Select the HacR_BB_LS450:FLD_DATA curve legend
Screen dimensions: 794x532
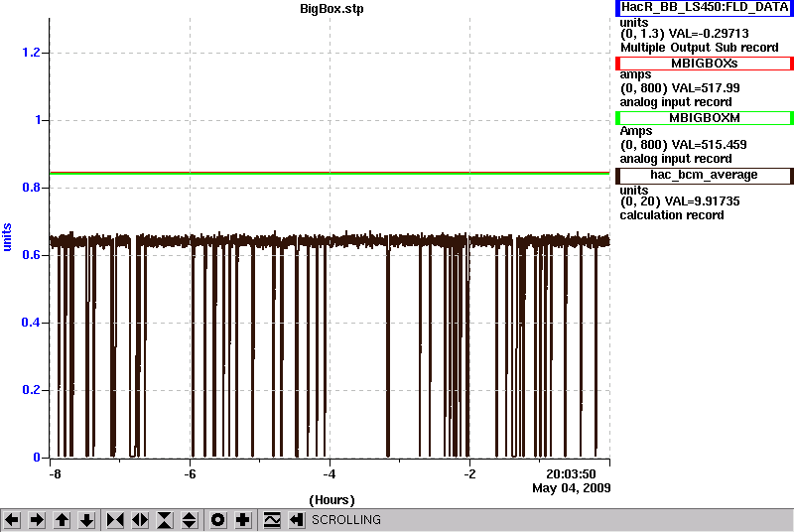click(705, 8)
